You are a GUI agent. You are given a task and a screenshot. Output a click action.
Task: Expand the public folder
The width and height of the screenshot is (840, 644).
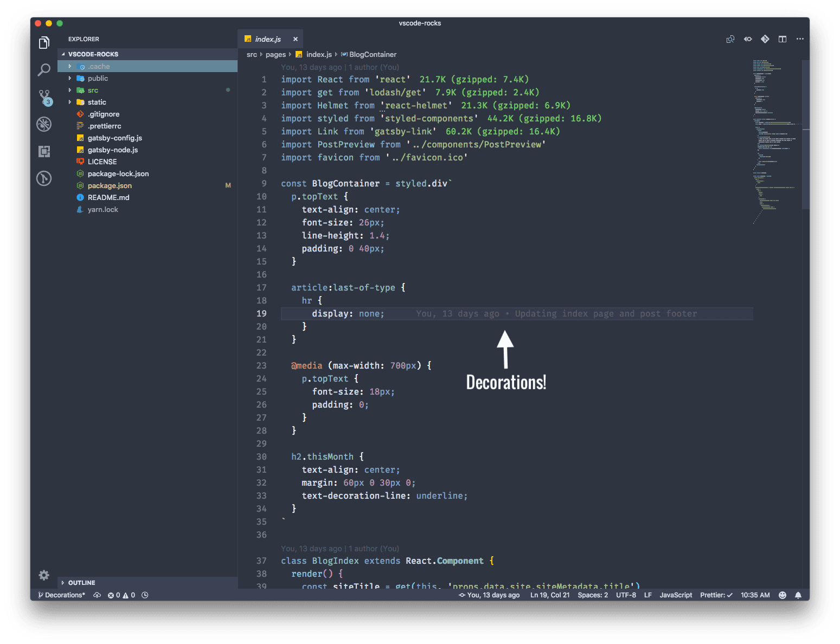click(x=98, y=79)
